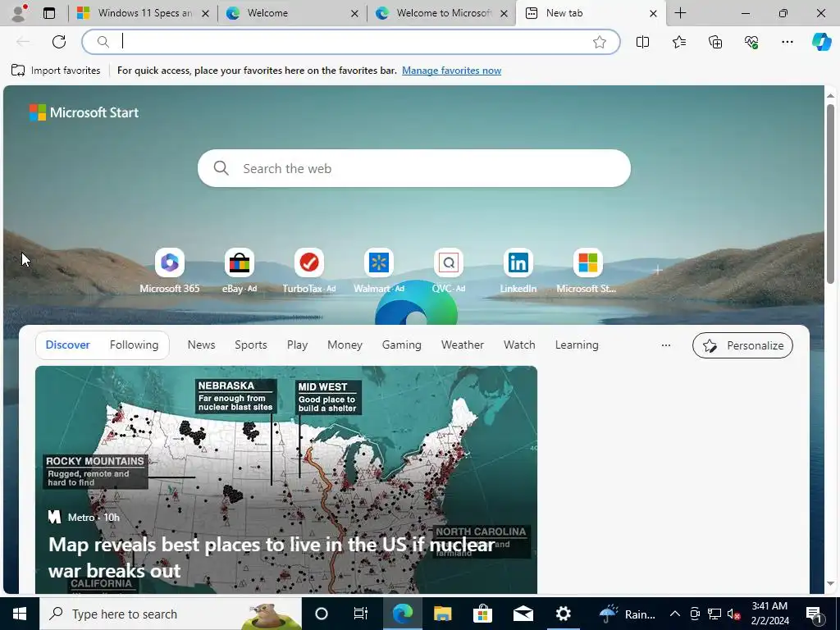840x630 pixels.
Task: Open a new tab with the plus button
Action: click(680, 13)
